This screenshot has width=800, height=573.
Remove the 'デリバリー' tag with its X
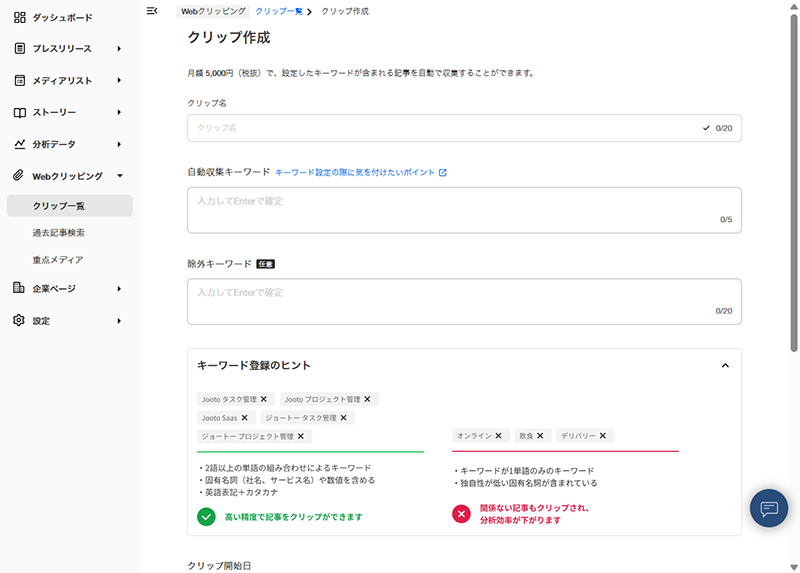(x=603, y=436)
